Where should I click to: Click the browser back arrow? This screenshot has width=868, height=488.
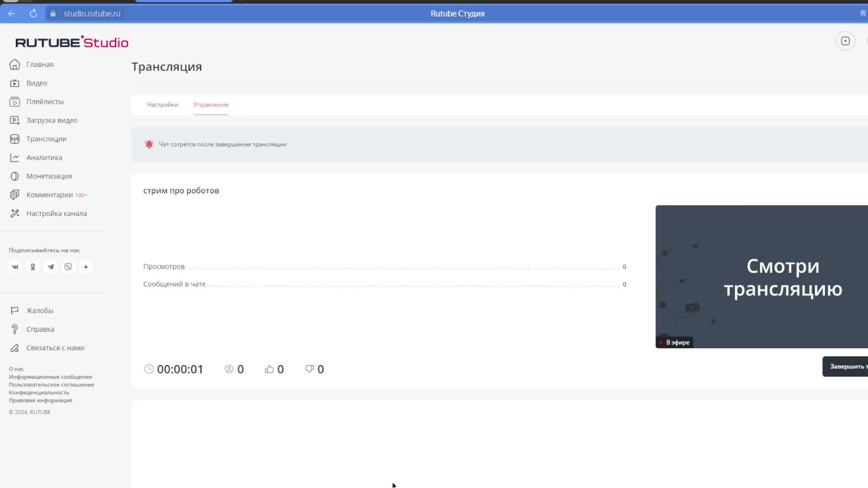click(12, 14)
